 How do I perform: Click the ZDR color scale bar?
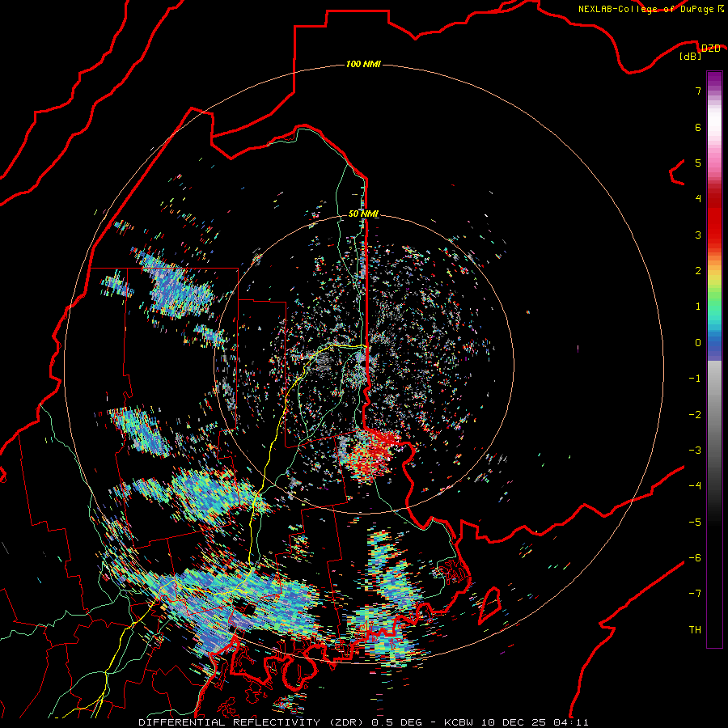point(714,359)
